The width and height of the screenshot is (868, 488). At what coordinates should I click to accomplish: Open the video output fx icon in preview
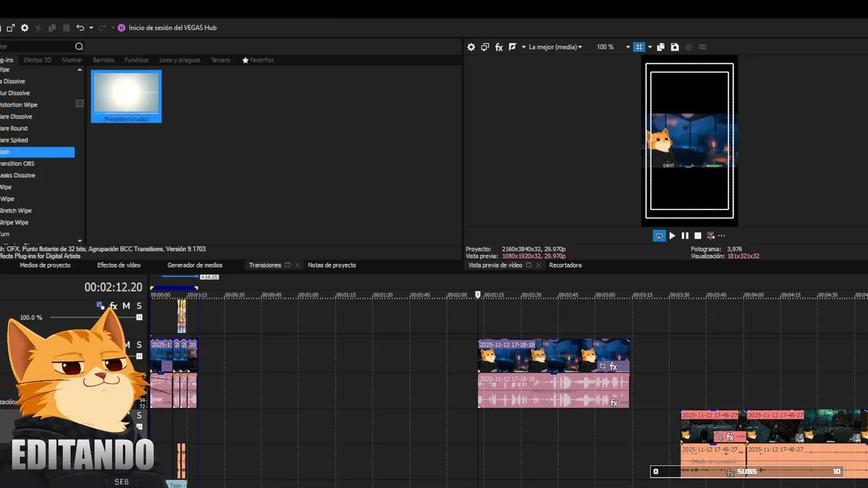[x=498, y=47]
